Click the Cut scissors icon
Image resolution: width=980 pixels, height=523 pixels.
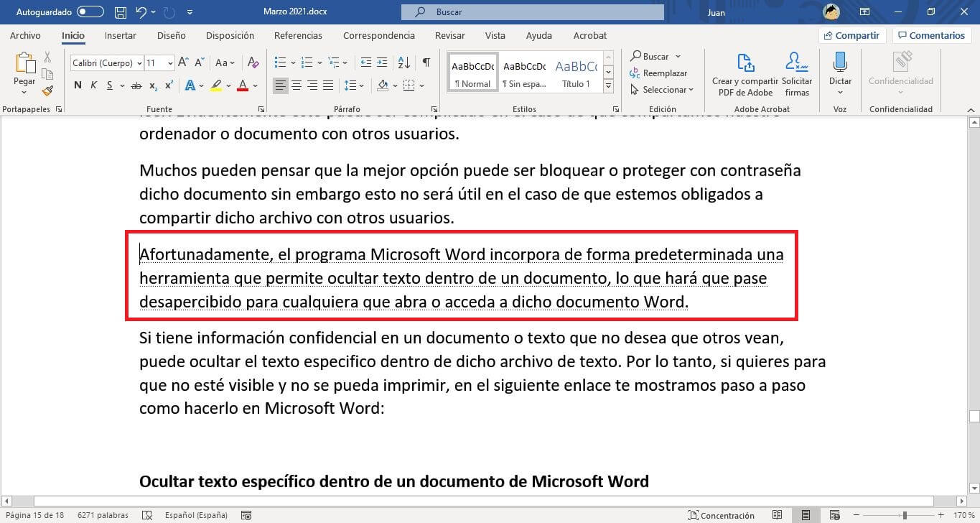point(47,57)
